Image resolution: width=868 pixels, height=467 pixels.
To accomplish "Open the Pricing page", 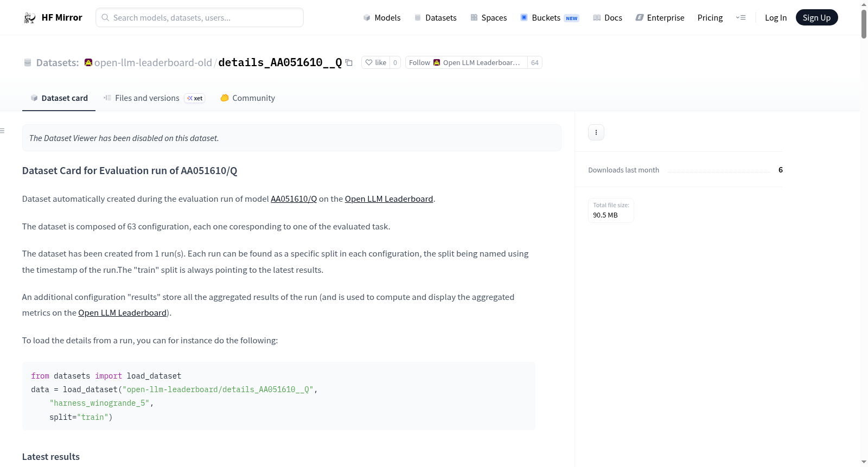I will (x=710, y=18).
